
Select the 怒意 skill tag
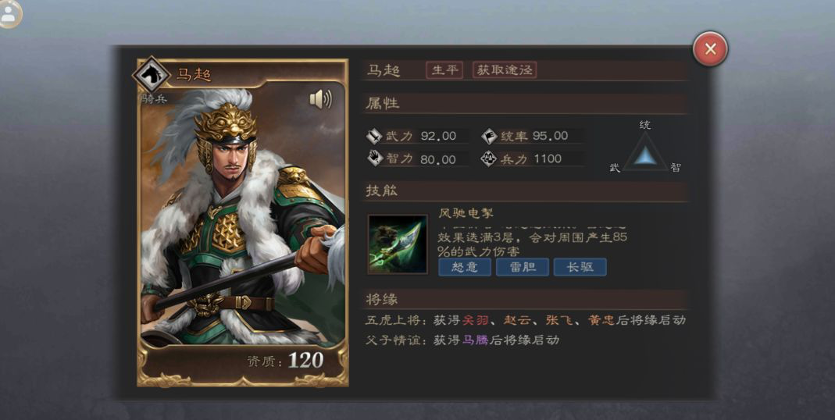coord(464,267)
